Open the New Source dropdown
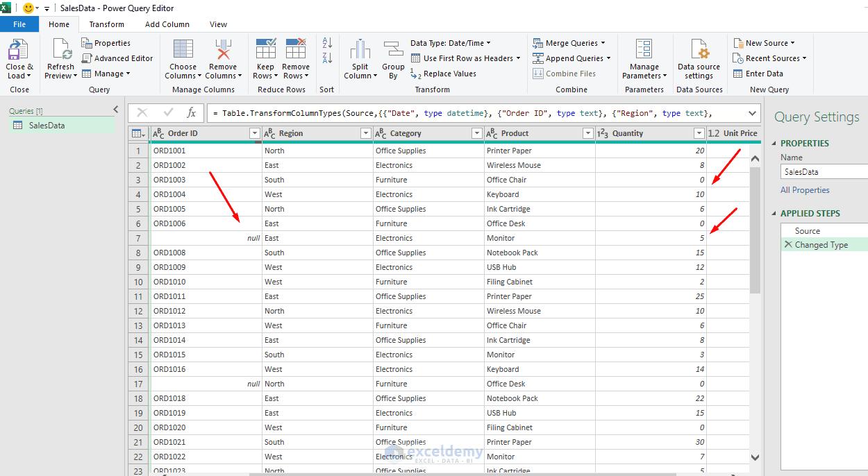 coord(764,43)
